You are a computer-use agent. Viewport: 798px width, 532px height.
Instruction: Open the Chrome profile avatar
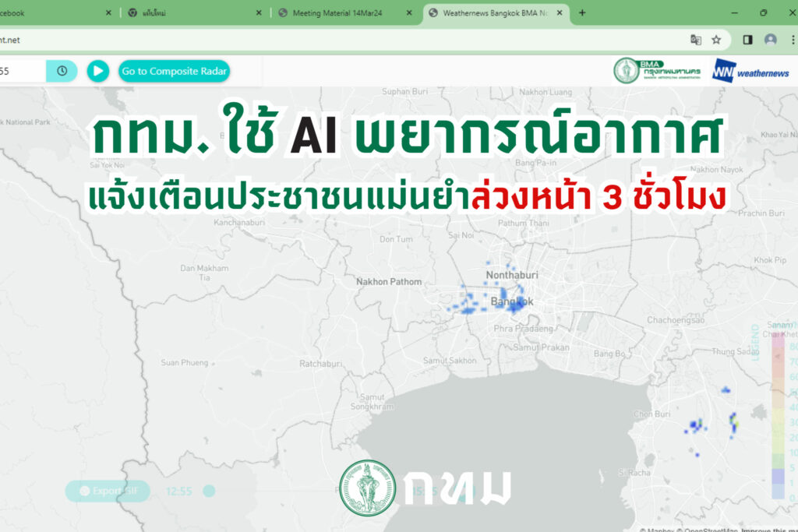coord(770,40)
